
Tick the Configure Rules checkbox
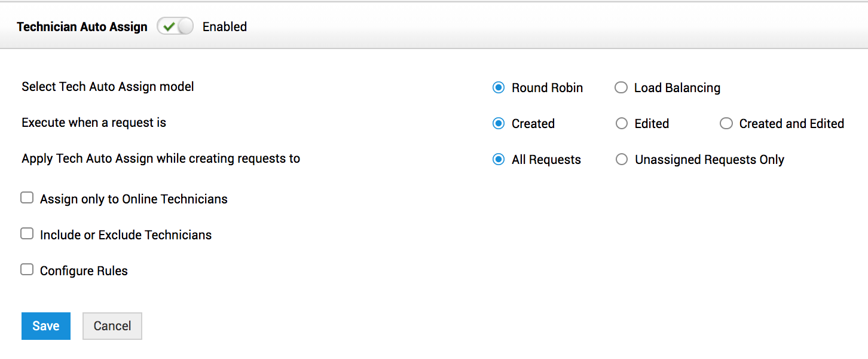27,270
